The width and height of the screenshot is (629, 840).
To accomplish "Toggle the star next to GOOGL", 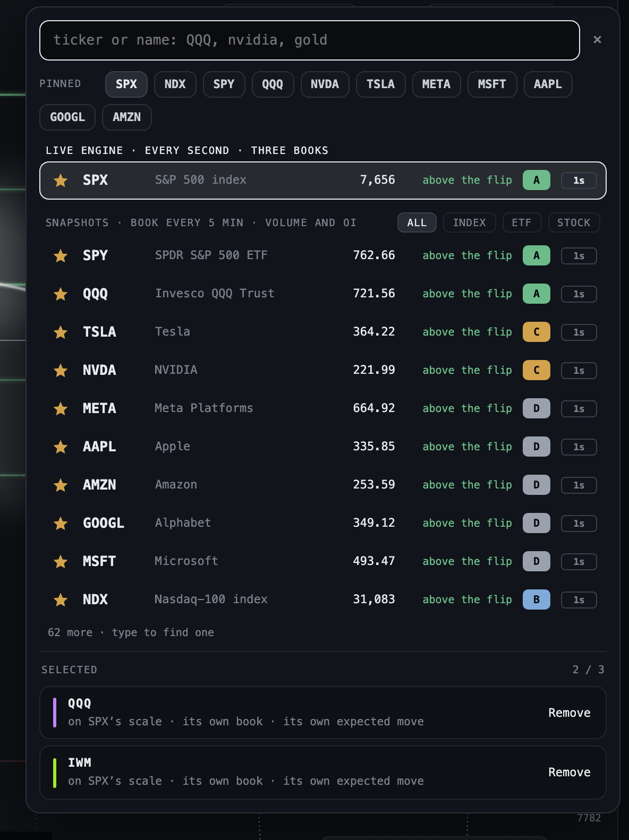I will [61, 524].
